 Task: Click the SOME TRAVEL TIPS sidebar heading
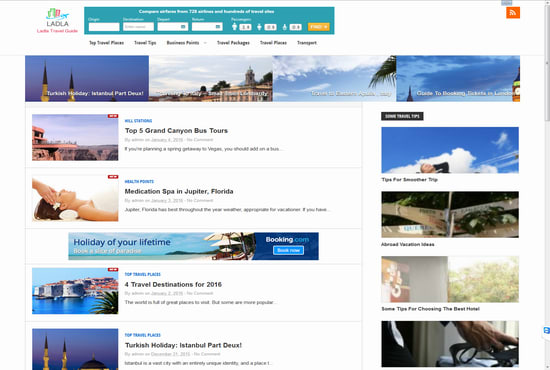[x=402, y=116]
